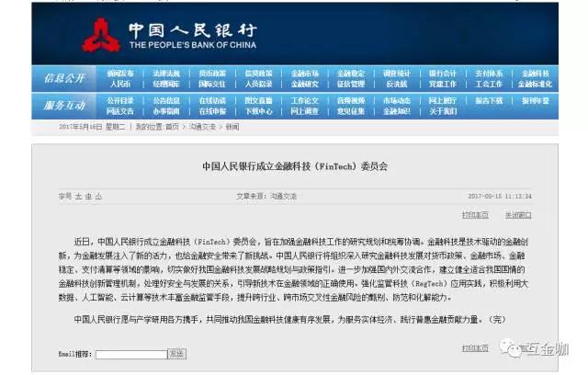Click the date 2017年5月16日 星期二
Viewport: 588px width, 375px height.
coord(92,127)
